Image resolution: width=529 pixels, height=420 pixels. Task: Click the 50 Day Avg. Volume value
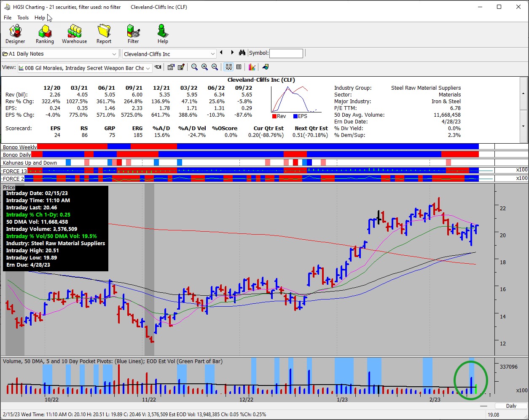click(447, 115)
